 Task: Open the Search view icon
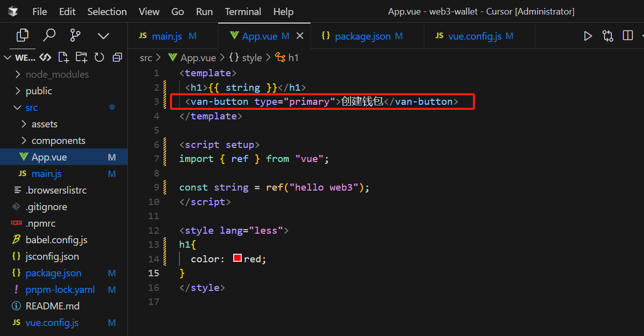point(49,35)
